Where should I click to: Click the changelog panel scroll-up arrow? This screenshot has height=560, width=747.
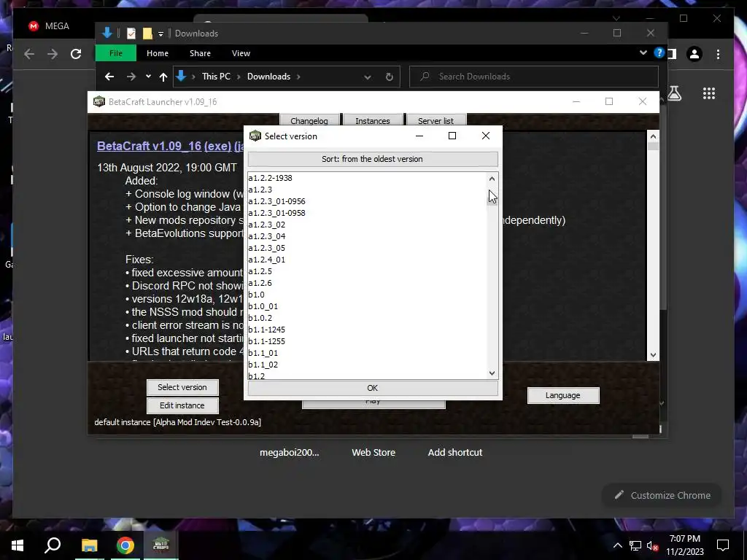653,136
